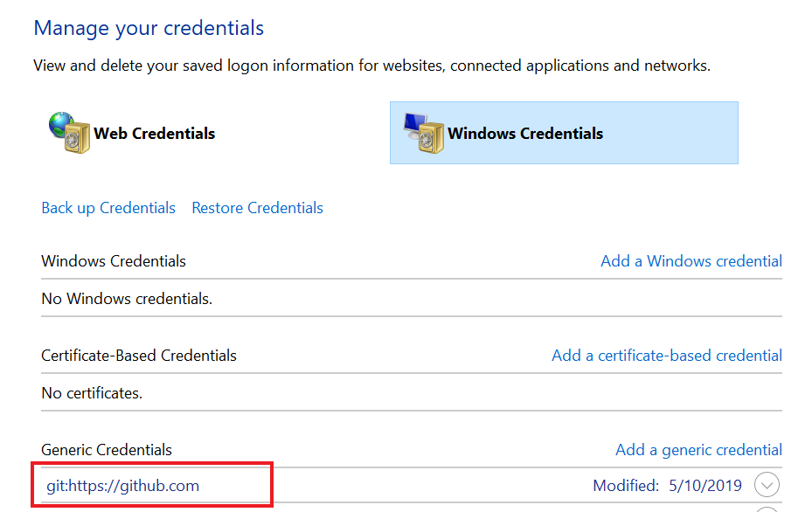
Task: Click the Manage your credentials heading
Action: 148,28
